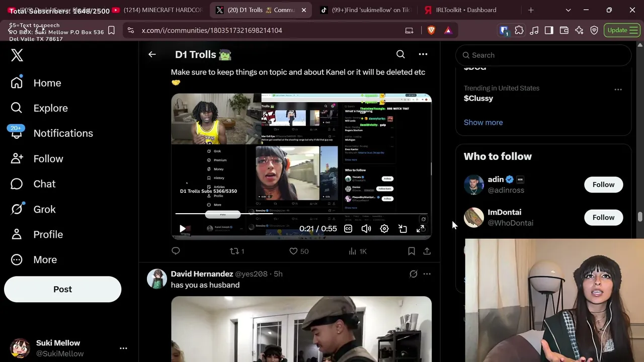Bookmark the video post
This screenshot has width=644, height=362.
point(412,251)
